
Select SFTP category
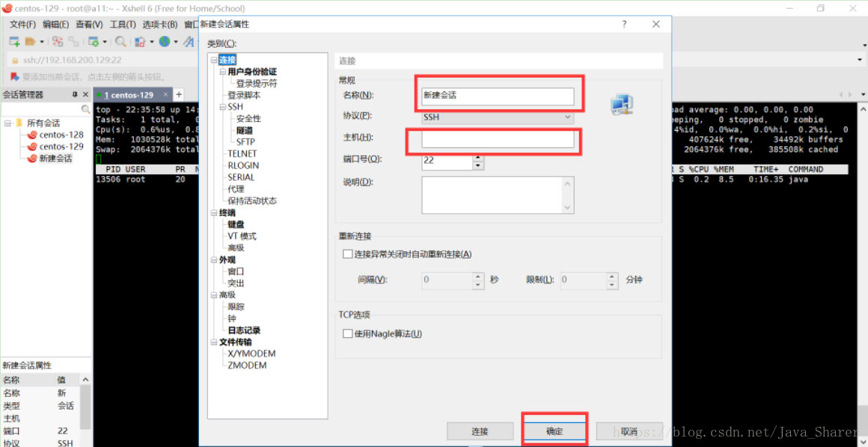tap(245, 141)
